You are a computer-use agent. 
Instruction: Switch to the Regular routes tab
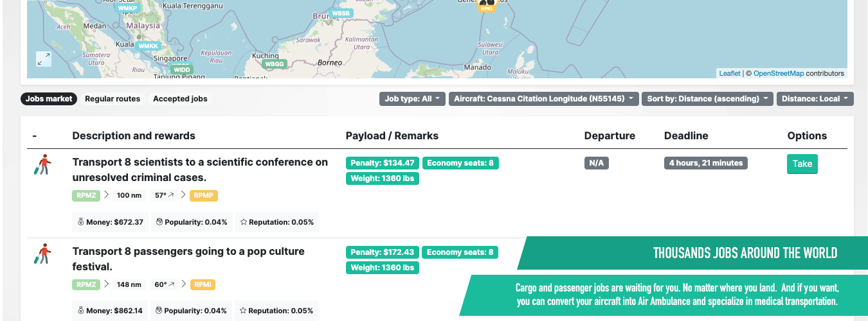tap(113, 99)
